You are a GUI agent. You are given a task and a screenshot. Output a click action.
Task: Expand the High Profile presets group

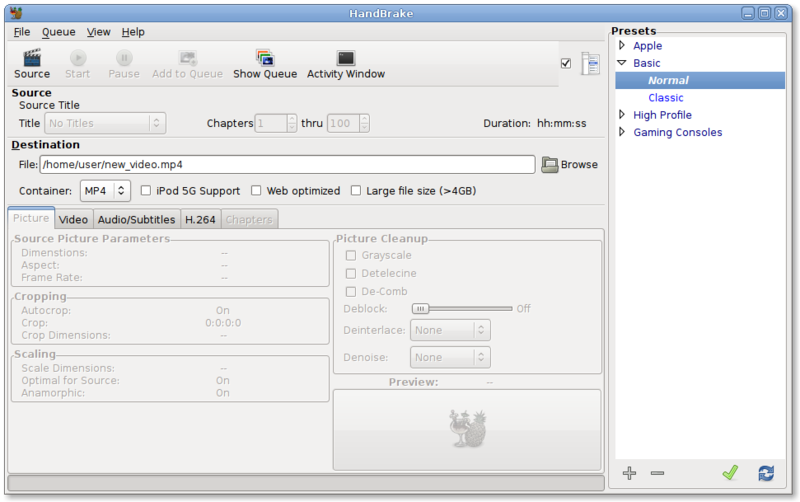[x=622, y=115]
